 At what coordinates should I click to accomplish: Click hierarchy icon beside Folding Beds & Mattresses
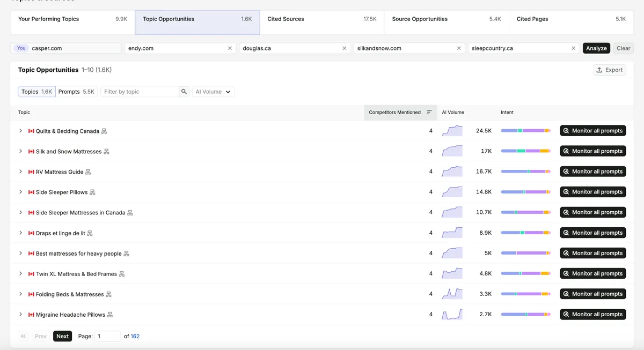click(108, 294)
